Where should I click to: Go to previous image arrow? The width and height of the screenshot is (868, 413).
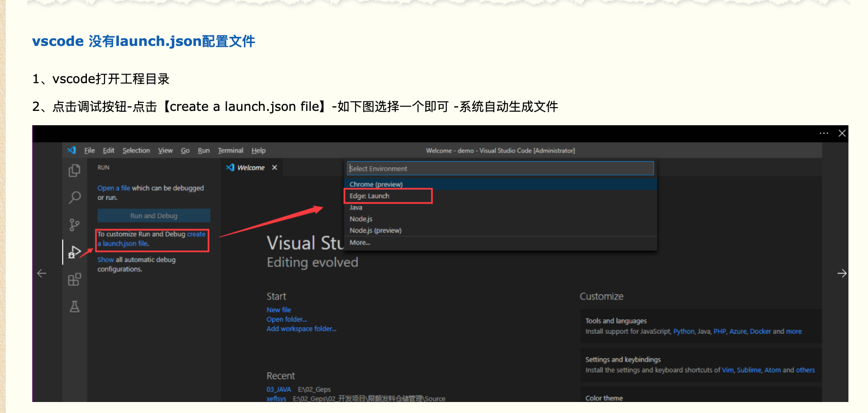[x=42, y=273]
